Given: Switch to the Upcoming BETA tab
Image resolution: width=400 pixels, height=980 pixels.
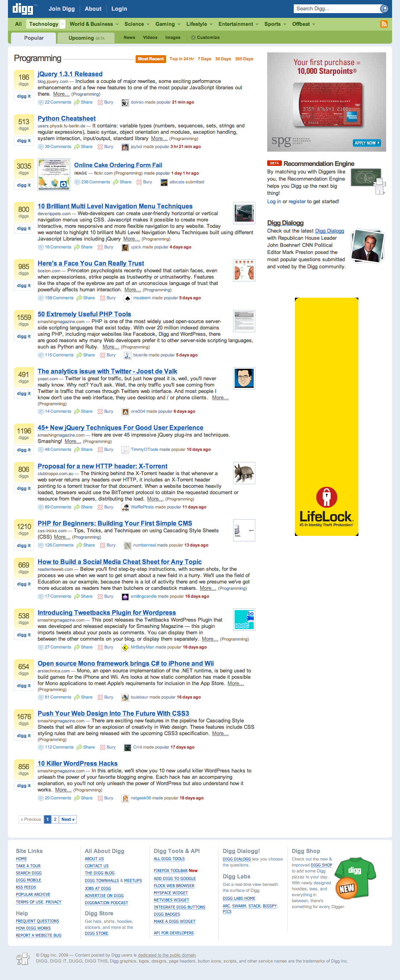Looking at the screenshot, I should pyautogui.click(x=86, y=38).
